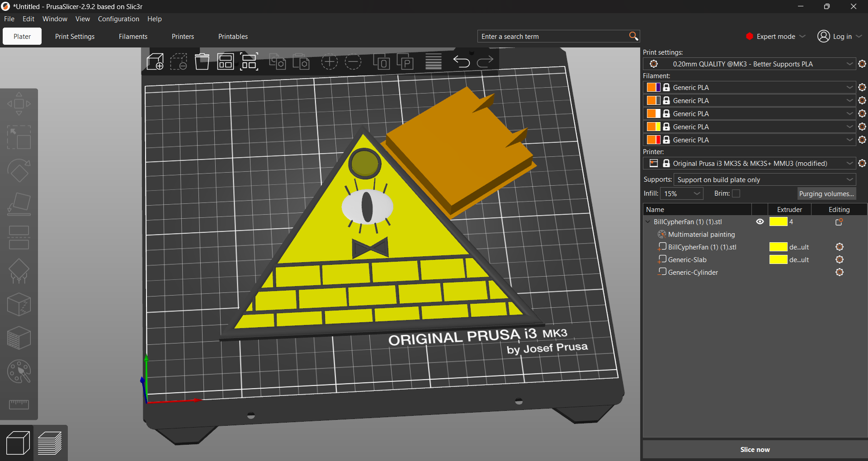Select the Cut tool in left sidebar
The width and height of the screenshot is (868, 461).
tap(19, 238)
